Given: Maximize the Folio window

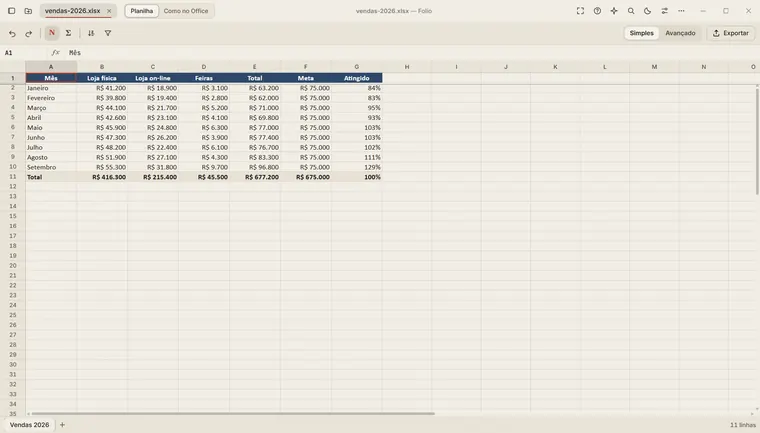Looking at the screenshot, I should (x=726, y=11).
